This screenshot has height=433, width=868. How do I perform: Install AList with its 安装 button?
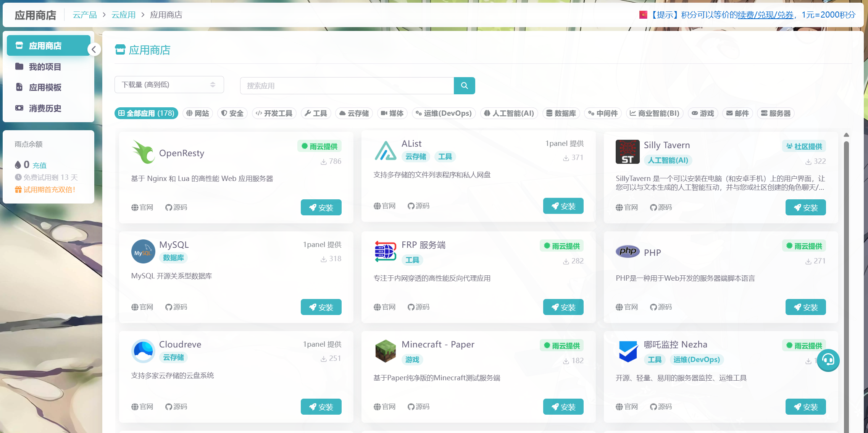563,206
